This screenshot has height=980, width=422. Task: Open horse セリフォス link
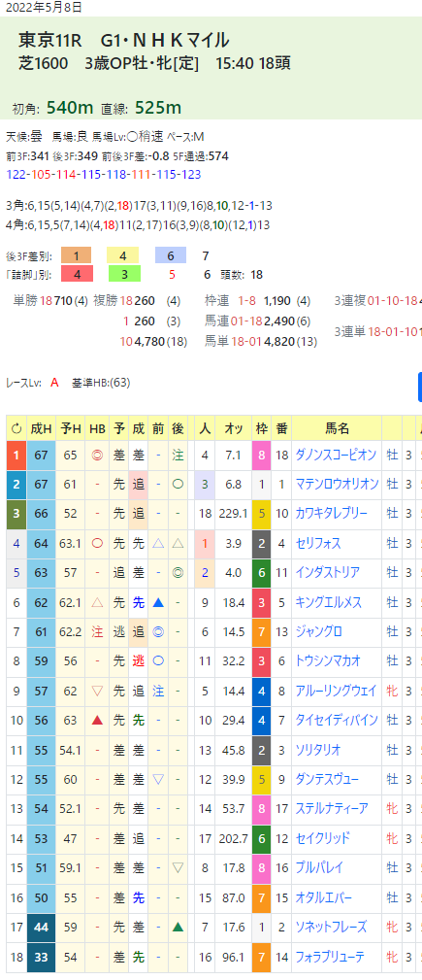tap(318, 544)
